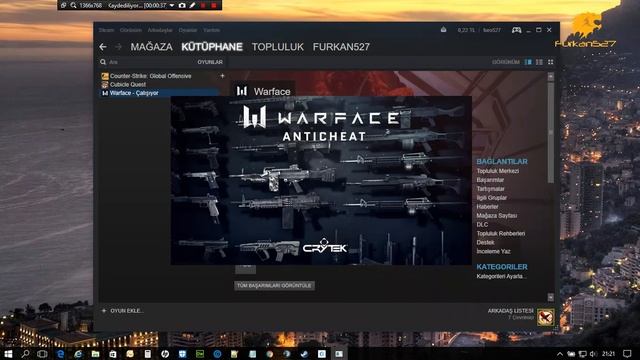Viewport: 640px width, 360px height.
Task: Take a screenshot with recorder camera icon
Action: [182, 5]
